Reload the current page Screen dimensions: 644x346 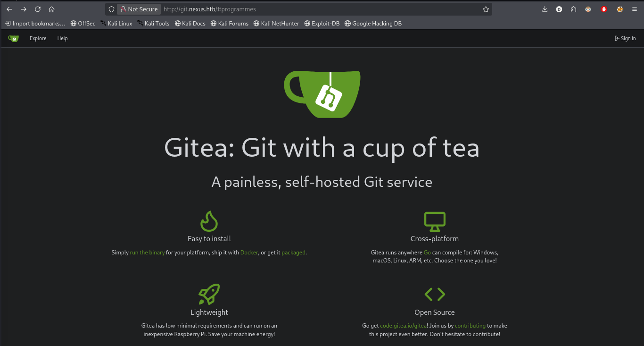[38, 9]
